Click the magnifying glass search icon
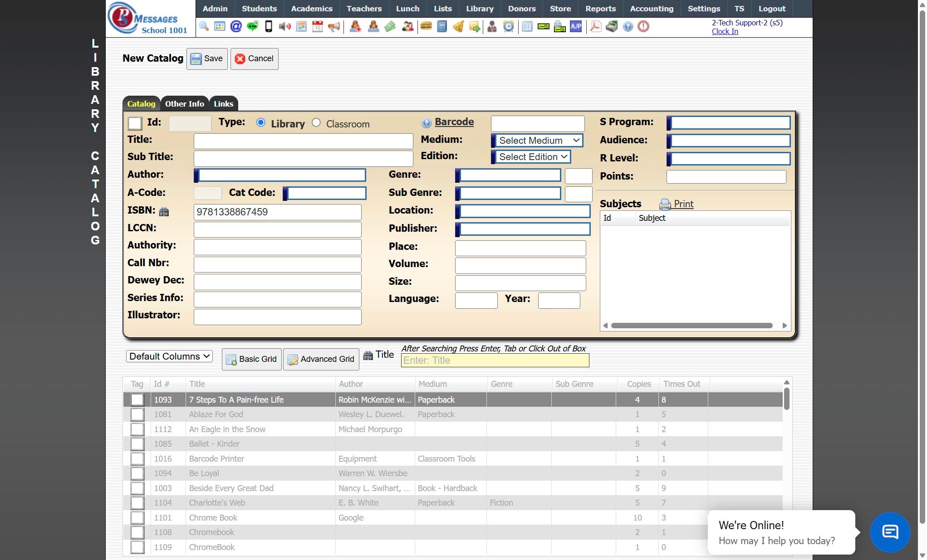The image size is (927, 560). click(204, 26)
